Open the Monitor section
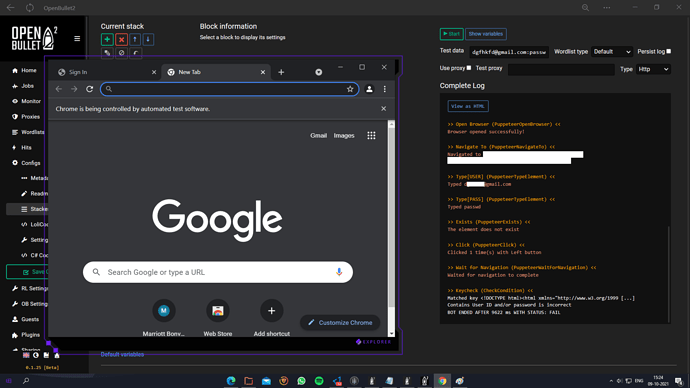Screen dimensions: 690x388 [x=26, y=101]
